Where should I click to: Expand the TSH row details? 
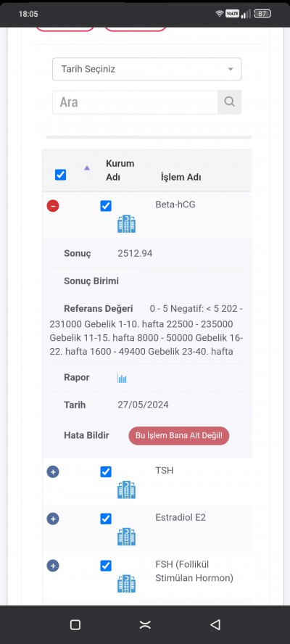coord(53,472)
